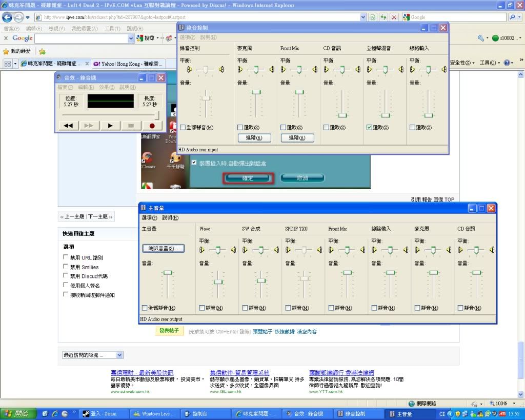Screen dimensions: 525x420
Task: Click the 喇叭音量 button in master volume
Action: [163, 249]
